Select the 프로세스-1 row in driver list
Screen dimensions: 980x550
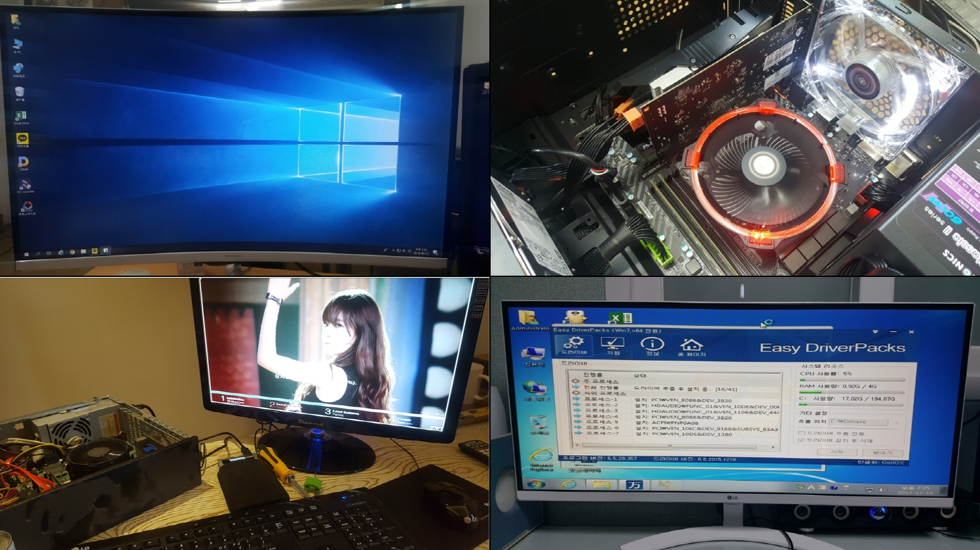(x=674, y=399)
